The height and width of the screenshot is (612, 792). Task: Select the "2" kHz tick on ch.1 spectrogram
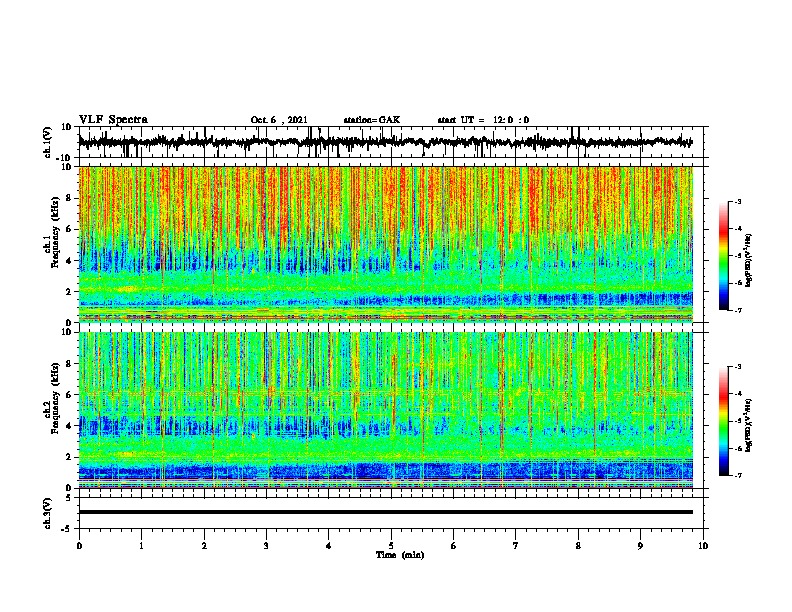(x=70, y=292)
